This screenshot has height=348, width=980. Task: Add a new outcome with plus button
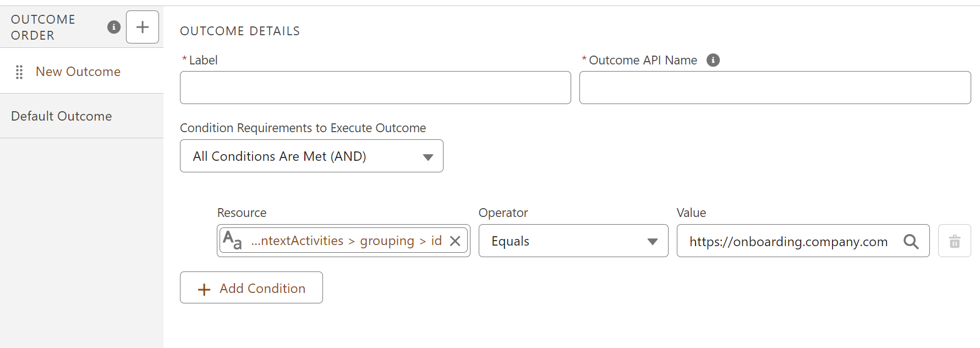(x=143, y=27)
